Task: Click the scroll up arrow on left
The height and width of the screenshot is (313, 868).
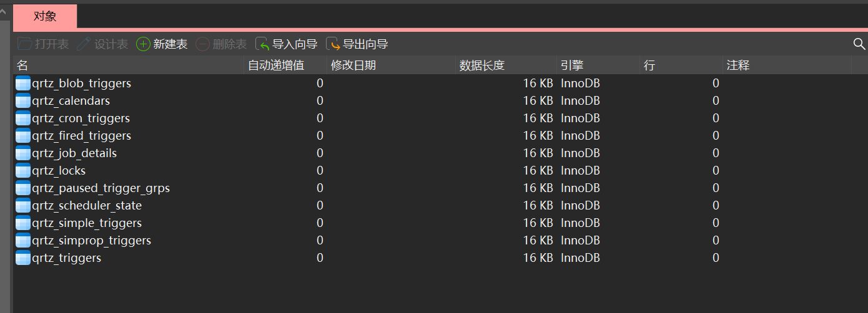Action: coord(5,10)
